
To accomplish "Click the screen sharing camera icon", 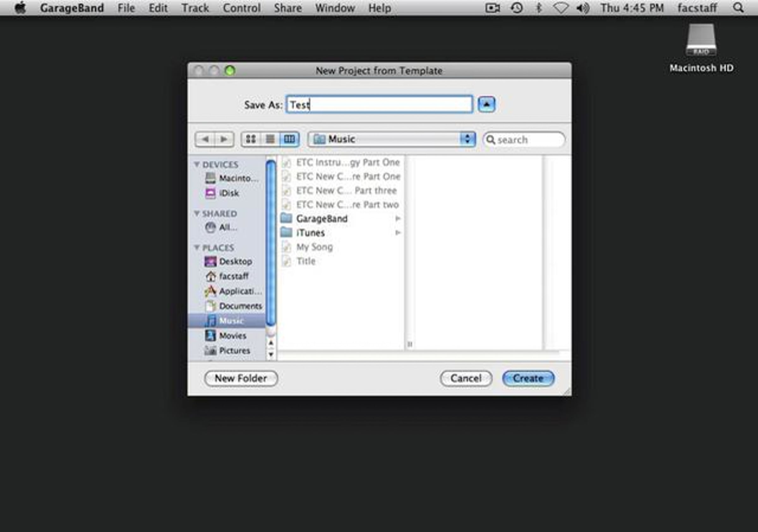I will (x=492, y=8).
